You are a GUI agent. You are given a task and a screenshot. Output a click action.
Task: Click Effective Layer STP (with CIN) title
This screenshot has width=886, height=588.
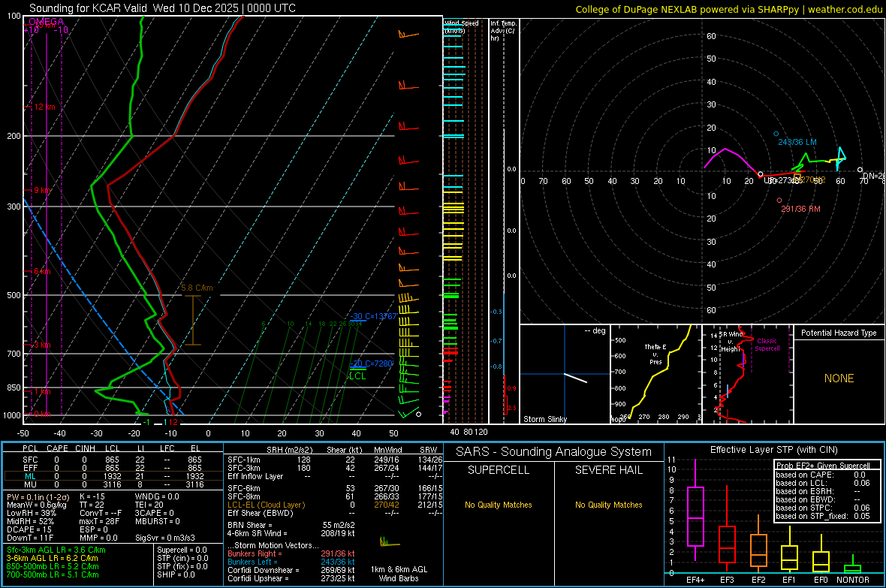point(773,450)
